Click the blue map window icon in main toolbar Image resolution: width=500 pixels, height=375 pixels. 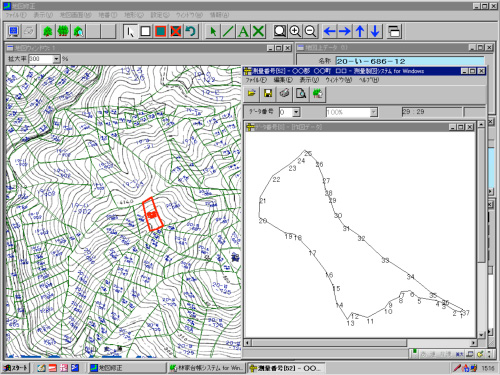13,31
